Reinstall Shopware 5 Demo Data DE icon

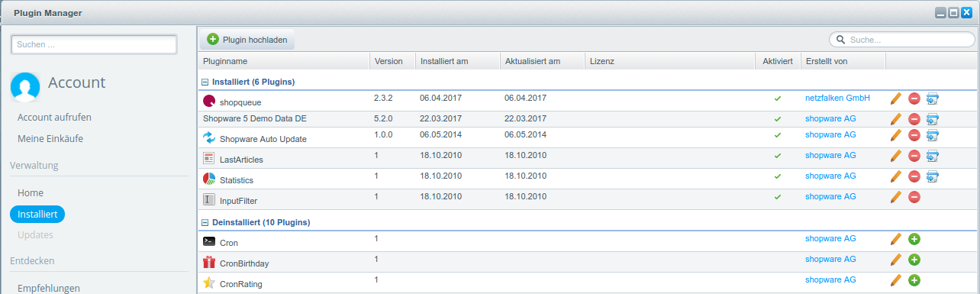[x=933, y=119]
